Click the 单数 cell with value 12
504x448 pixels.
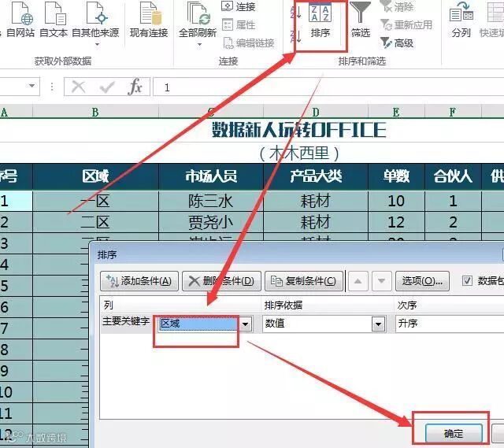(x=396, y=222)
